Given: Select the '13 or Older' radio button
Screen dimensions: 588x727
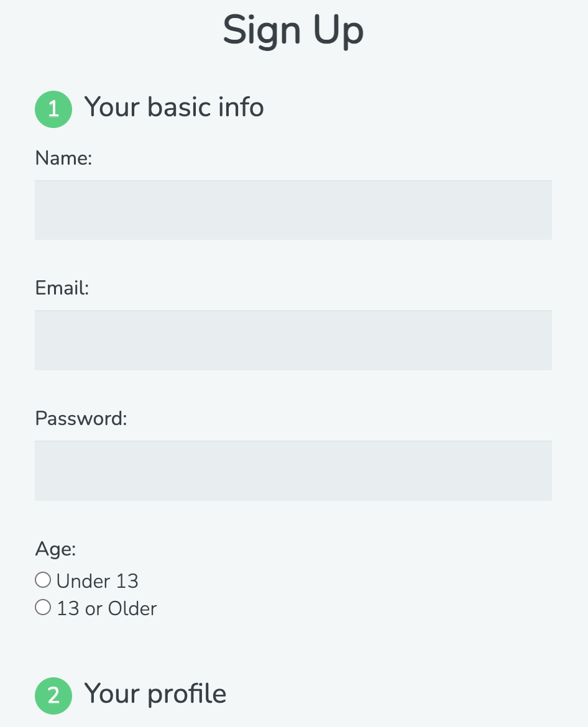Looking at the screenshot, I should pyautogui.click(x=42, y=607).
